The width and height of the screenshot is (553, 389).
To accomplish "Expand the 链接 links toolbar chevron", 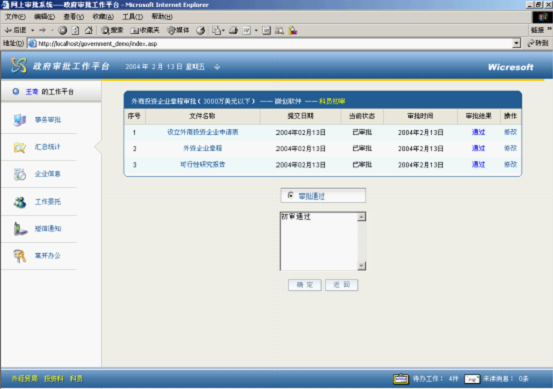I will (x=549, y=30).
